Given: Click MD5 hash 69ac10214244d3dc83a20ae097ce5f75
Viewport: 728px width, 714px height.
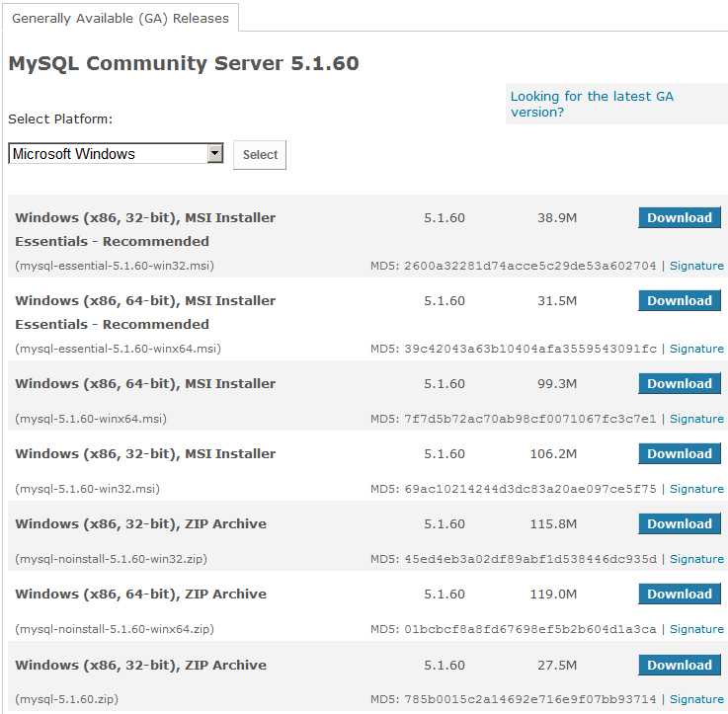Looking at the screenshot, I should pyautogui.click(x=530, y=489).
